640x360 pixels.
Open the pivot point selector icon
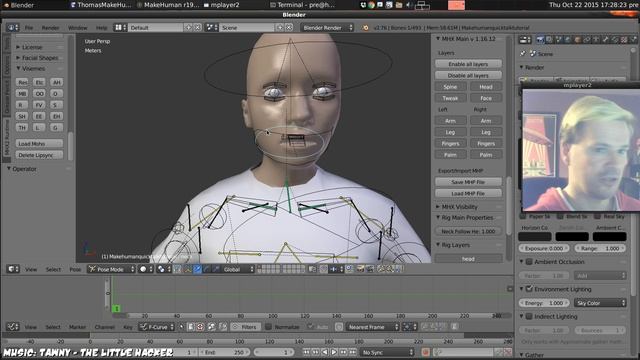click(163, 269)
